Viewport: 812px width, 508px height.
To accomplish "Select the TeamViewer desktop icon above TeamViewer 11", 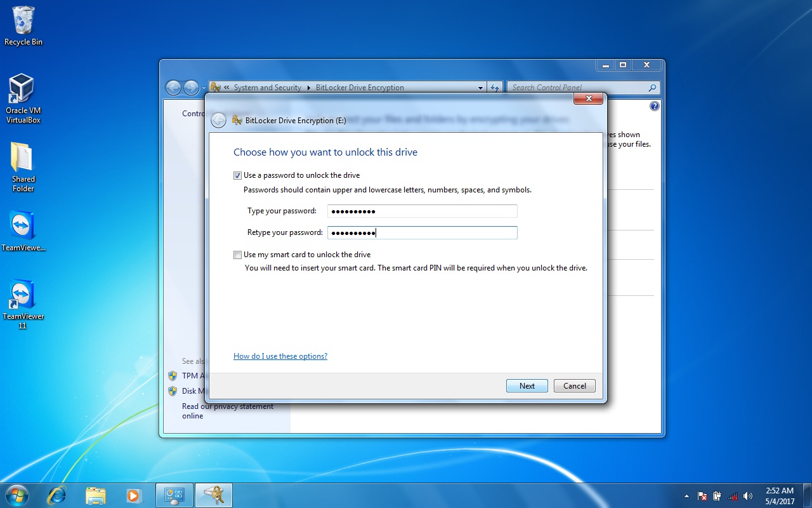I will point(23,232).
